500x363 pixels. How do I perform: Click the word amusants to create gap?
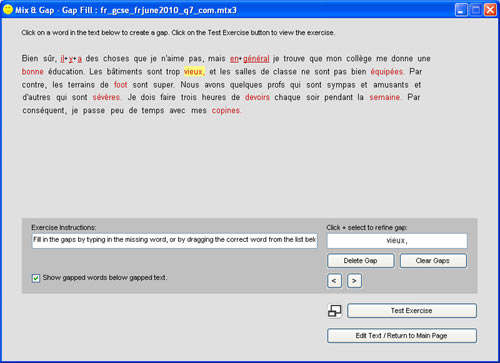click(391, 85)
